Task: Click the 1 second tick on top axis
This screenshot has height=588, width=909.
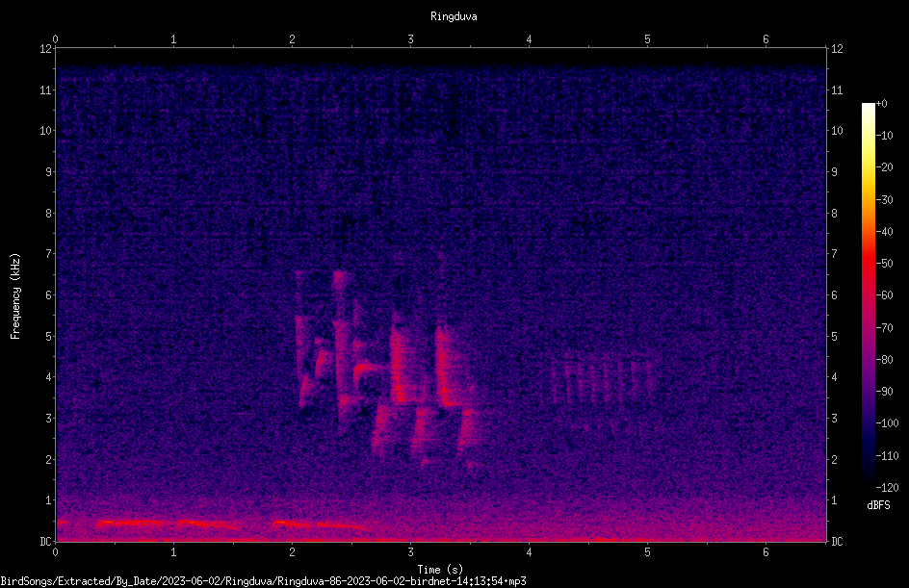Action: pyautogui.click(x=173, y=39)
